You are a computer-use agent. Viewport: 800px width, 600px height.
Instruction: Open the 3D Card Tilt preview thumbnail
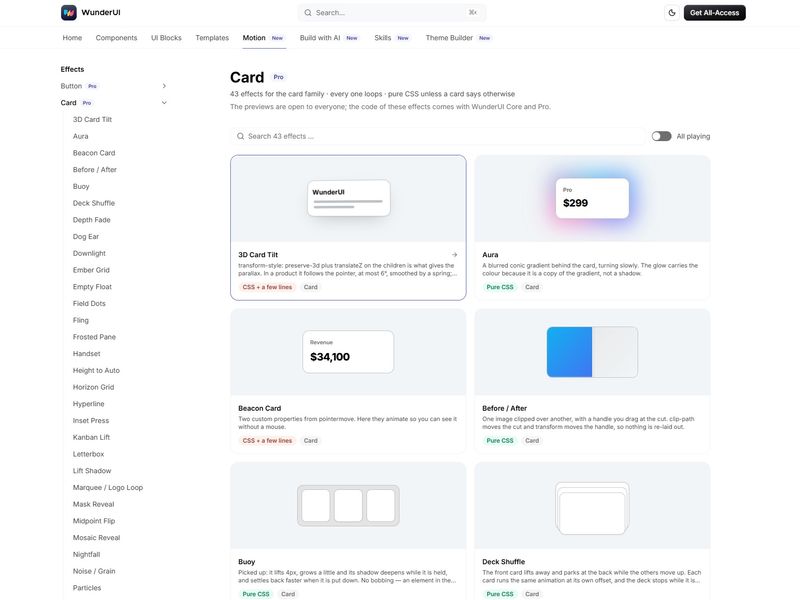coord(348,199)
